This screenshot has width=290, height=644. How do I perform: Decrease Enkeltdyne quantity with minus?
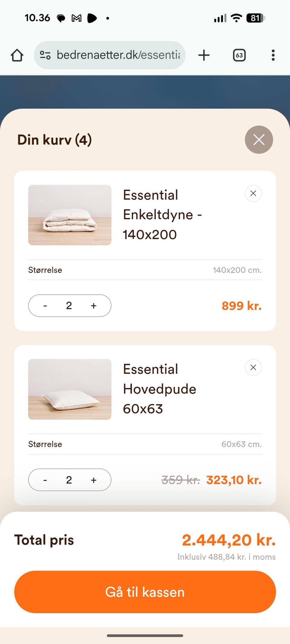point(45,306)
